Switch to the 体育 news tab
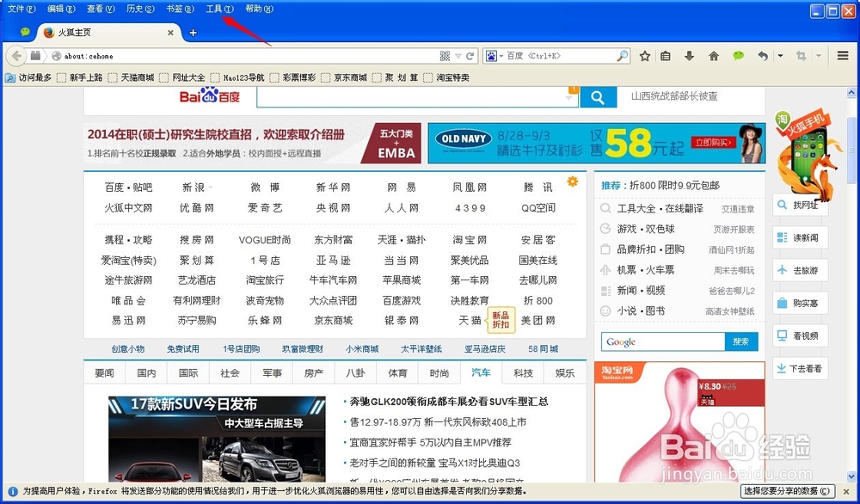The width and height of the screenshot is (860, 504). tap(397, 373)
